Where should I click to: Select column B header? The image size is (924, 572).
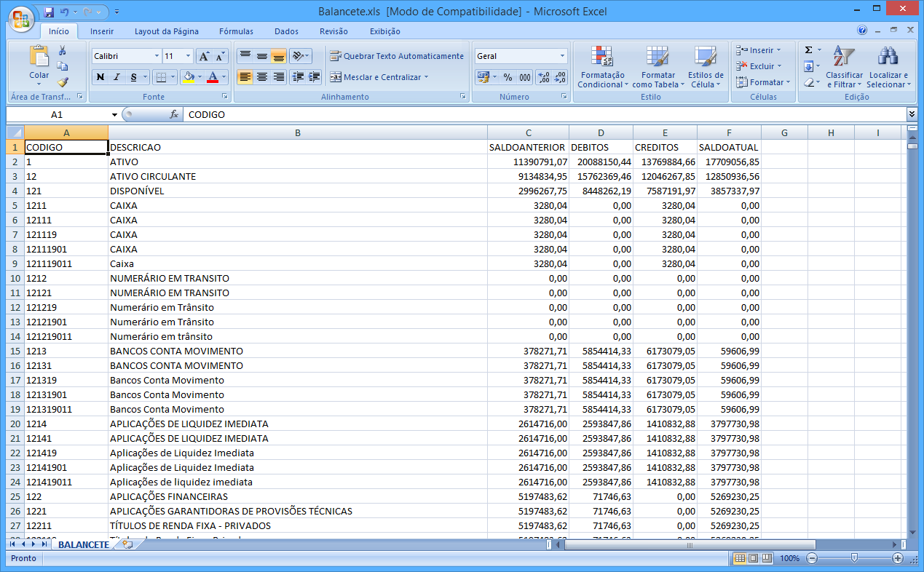pyautogui.click(x=298, y=132)
